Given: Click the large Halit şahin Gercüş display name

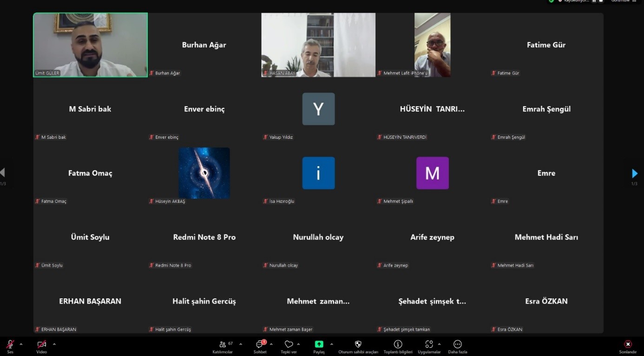Looking at the screenshot, I should pos(204,301).
